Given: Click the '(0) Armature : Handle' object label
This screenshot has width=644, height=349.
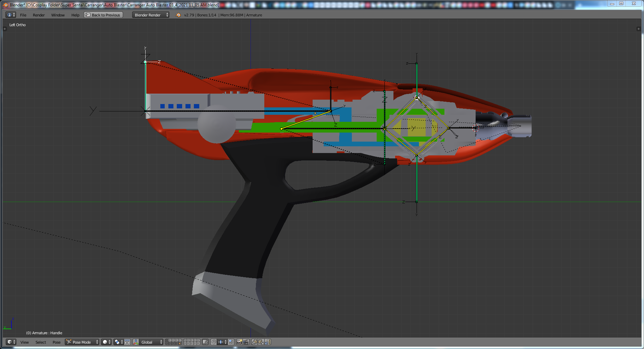Looking at the screenshot, I should [x=44, y=333].
